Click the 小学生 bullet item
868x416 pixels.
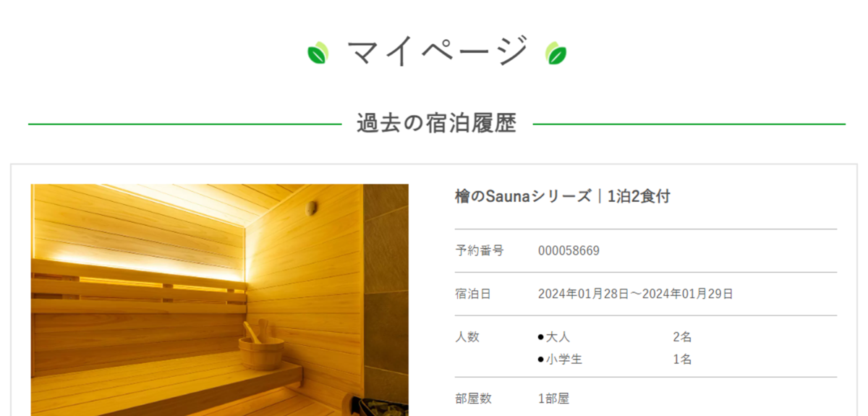(x=560, y=359)
